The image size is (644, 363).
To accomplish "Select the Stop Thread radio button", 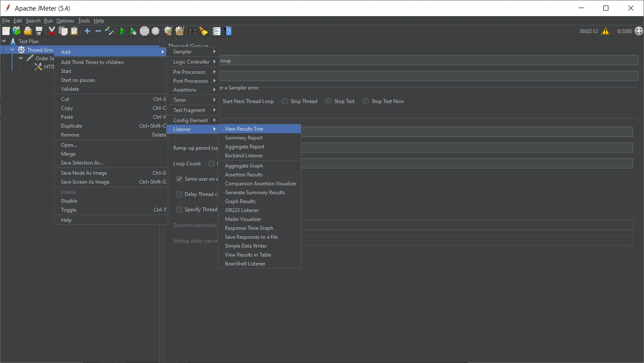I will 285,101.
